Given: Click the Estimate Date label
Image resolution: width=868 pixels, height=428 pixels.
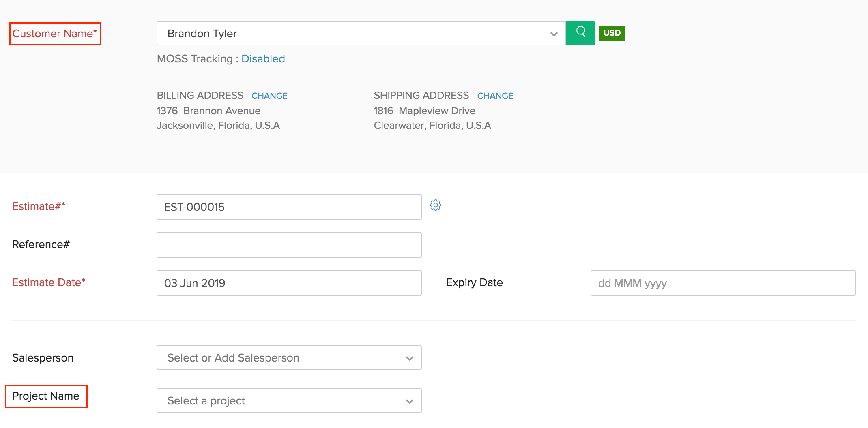Looking at the screenshot, I should point(49,282).
